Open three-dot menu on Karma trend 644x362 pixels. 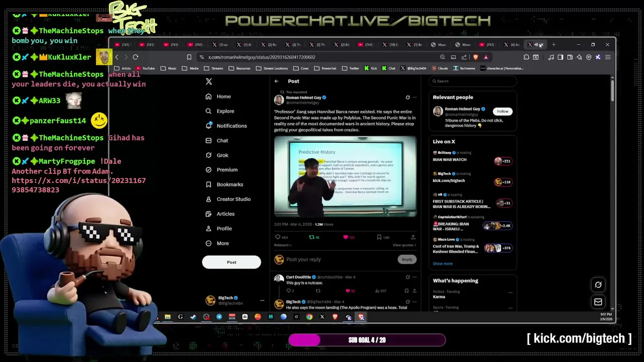click(x=510, y=292)
